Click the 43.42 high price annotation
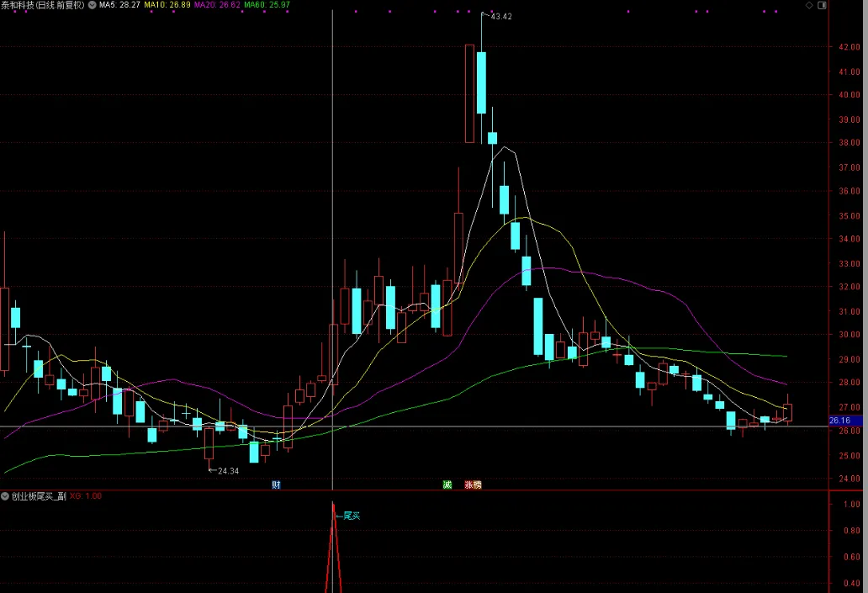This screenshot has height=593, width=868. (501, 17)
